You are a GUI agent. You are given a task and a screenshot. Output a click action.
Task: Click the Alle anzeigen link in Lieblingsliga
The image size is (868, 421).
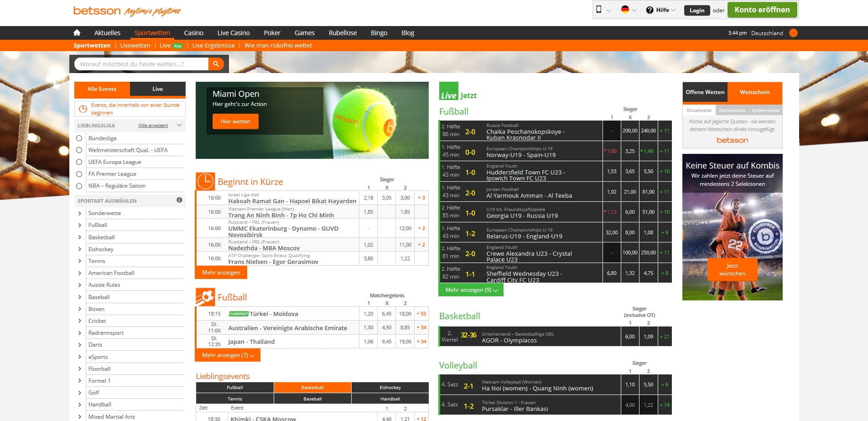[x=153, y=126]
